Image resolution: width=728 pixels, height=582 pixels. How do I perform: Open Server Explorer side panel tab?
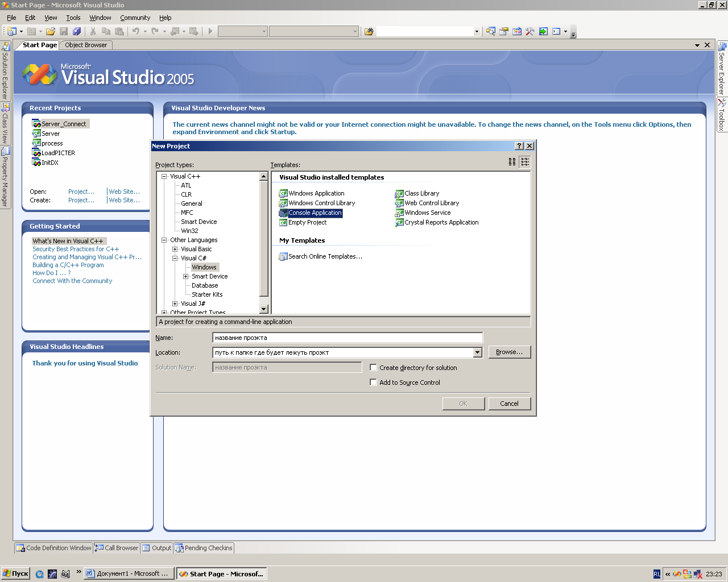pyautogui.click(x=722, y=69)
